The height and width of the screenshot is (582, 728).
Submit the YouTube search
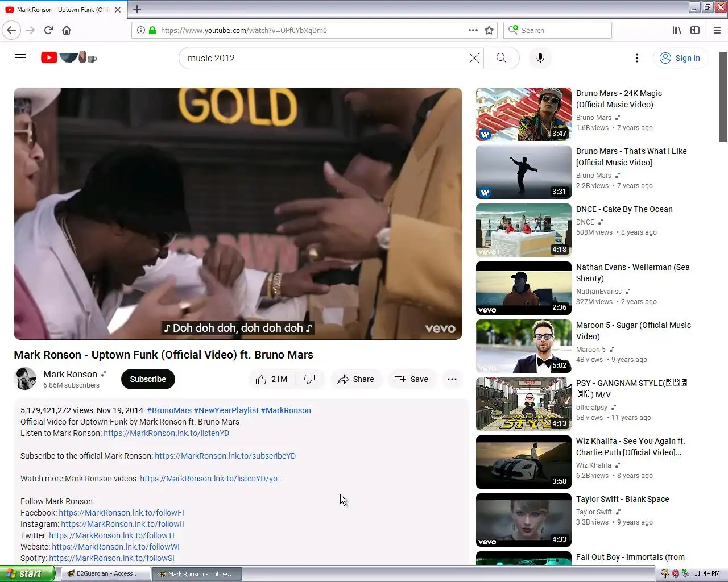point(501,58)
